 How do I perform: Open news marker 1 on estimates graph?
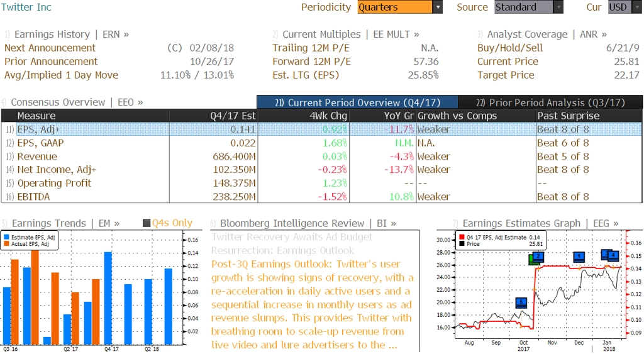(579, 257)
